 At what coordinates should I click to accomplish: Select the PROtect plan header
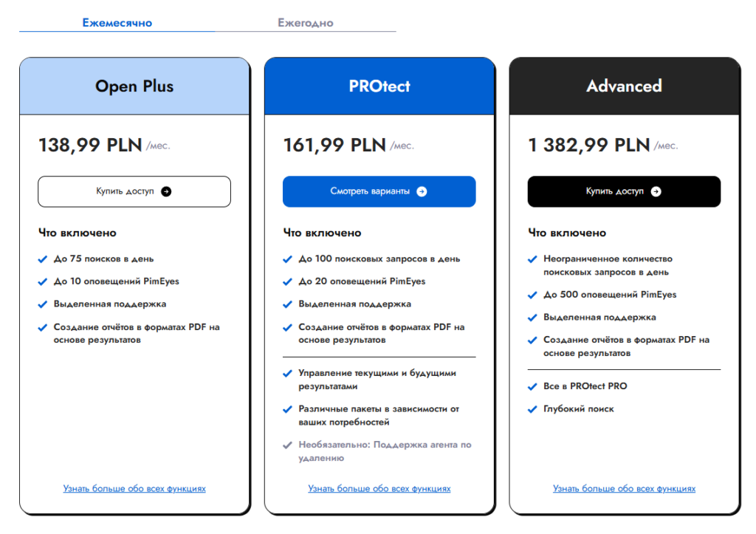pyautogui.click(x=379, y=86)
